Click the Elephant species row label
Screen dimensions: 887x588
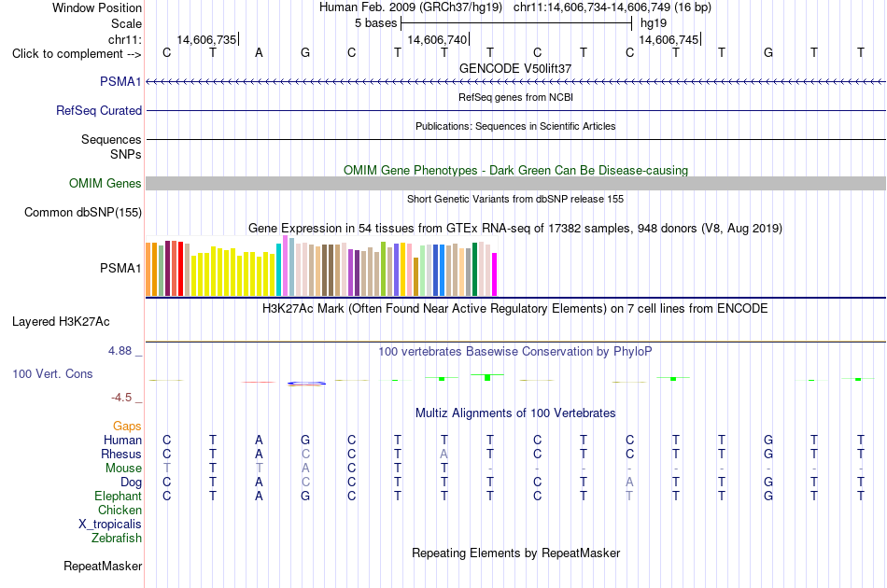118,496
